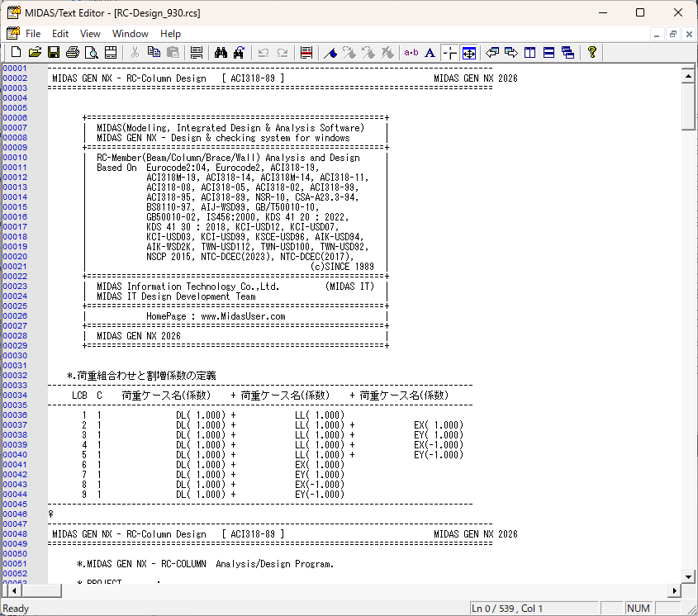
Task: Restore the inner document window
Action: click(673, 34)
